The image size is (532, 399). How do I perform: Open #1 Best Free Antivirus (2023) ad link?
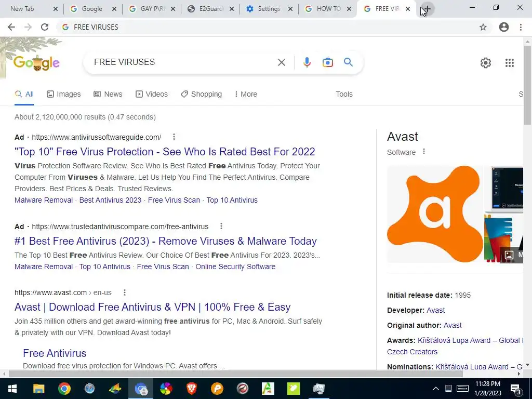coord(166,241)
